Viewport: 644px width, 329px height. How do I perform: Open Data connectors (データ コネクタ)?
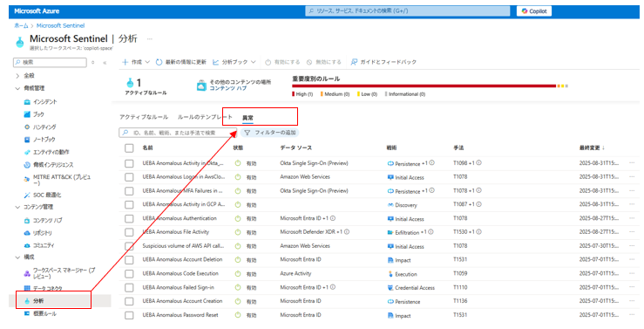click(43, 288)
